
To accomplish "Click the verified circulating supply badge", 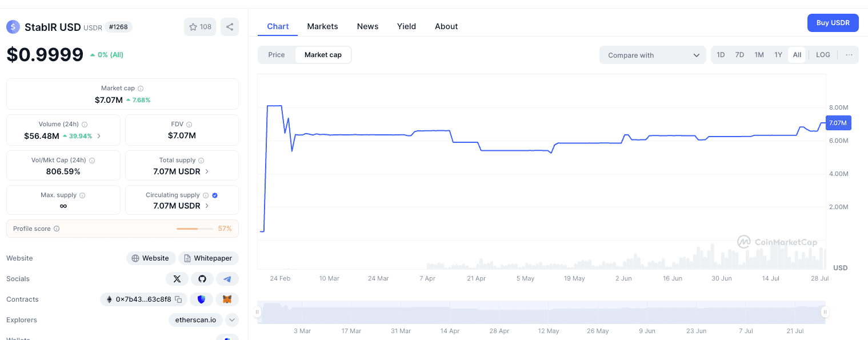I will [215, 195].
